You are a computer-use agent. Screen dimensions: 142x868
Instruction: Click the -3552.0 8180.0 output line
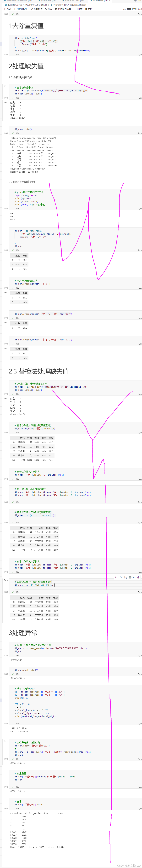(x=19, y=732)
